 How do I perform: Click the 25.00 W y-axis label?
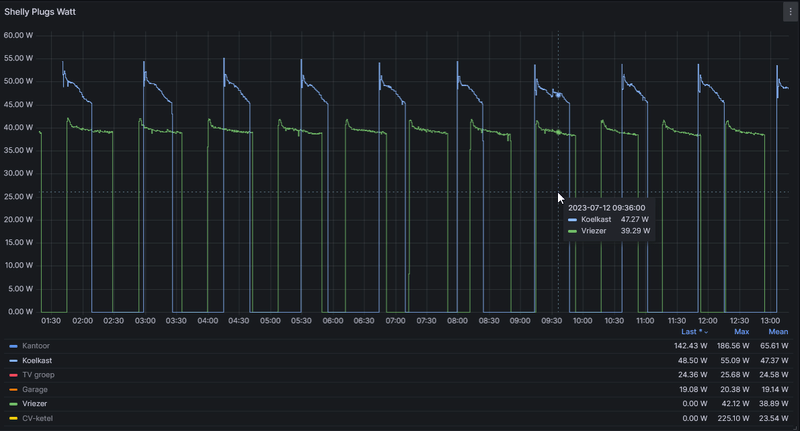(x=18, y=196)
